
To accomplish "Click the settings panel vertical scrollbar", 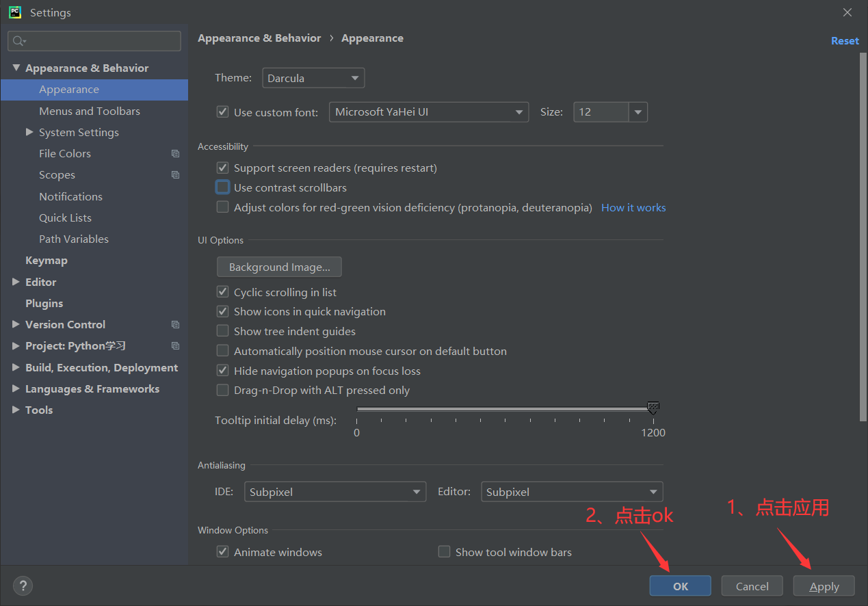I will tap(863, 237).
